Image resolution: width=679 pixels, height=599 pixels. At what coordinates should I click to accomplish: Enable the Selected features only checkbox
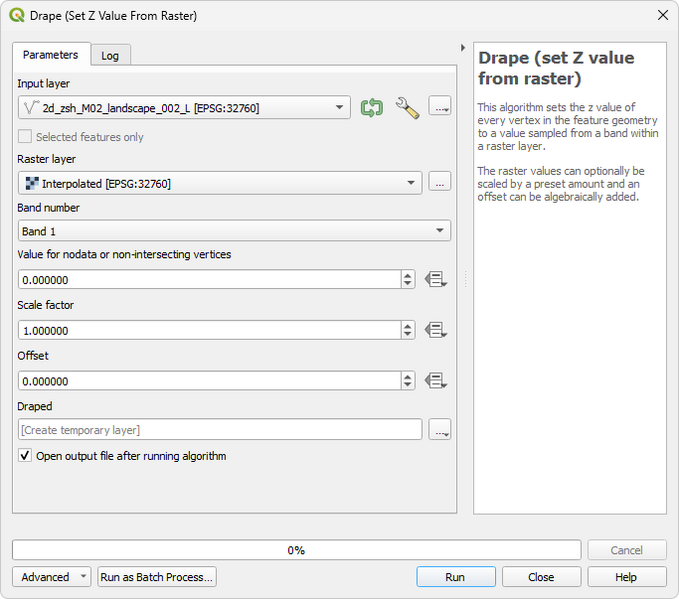click(x=25, y=137)
